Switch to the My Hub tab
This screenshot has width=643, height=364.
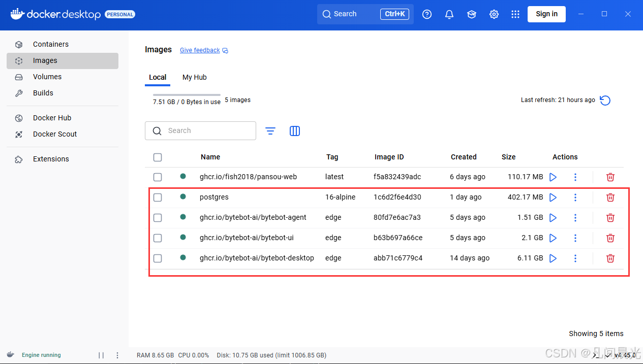point(194,77)
